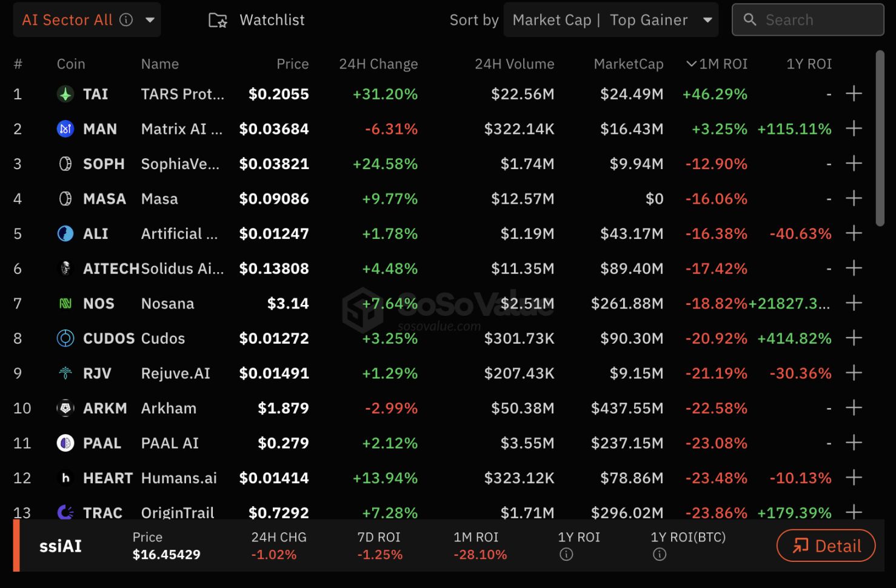The width and height of the screenshot is (896, 588).
Task: Open the Solidus AITECH coin name link
Action: tap(182, 269)
